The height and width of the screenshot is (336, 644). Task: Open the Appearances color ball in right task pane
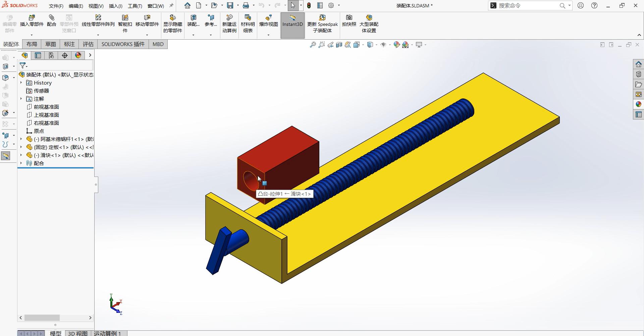[x=638, y=104]
